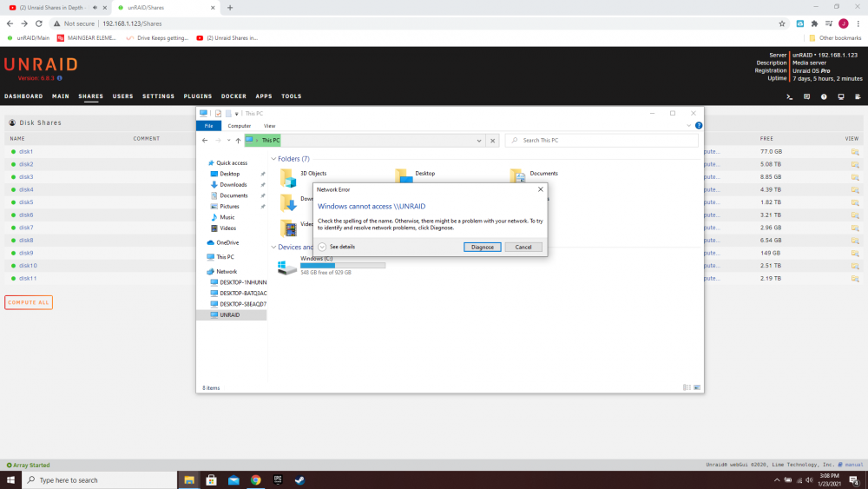Open the Users tab in Unraid

coord(123,96)
